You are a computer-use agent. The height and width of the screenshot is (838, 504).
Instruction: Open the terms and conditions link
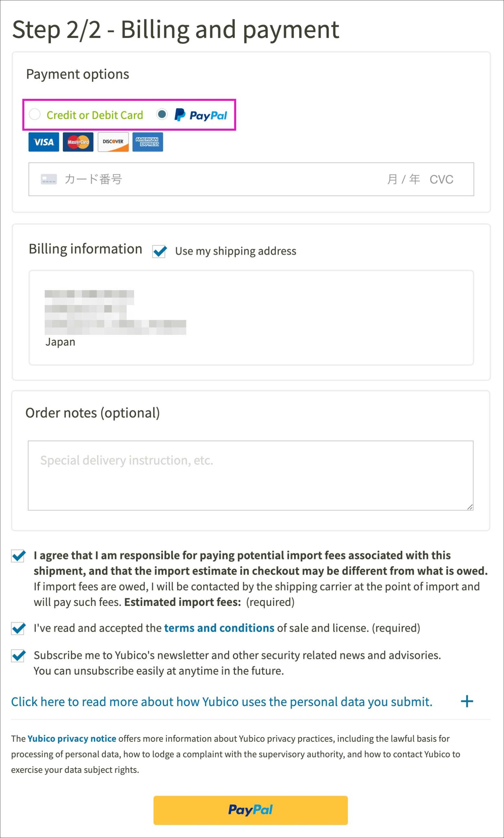pyautogui.click(x=219, y=628)
